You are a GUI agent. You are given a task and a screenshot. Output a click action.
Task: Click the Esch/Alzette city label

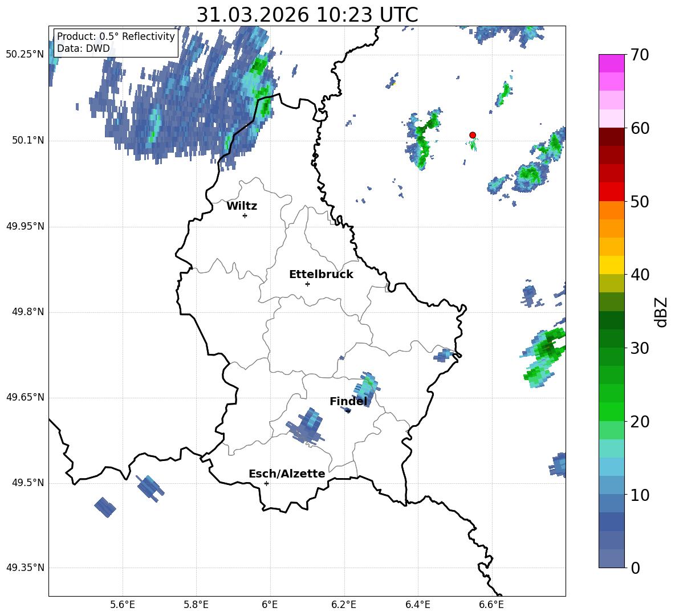(287, 474)
